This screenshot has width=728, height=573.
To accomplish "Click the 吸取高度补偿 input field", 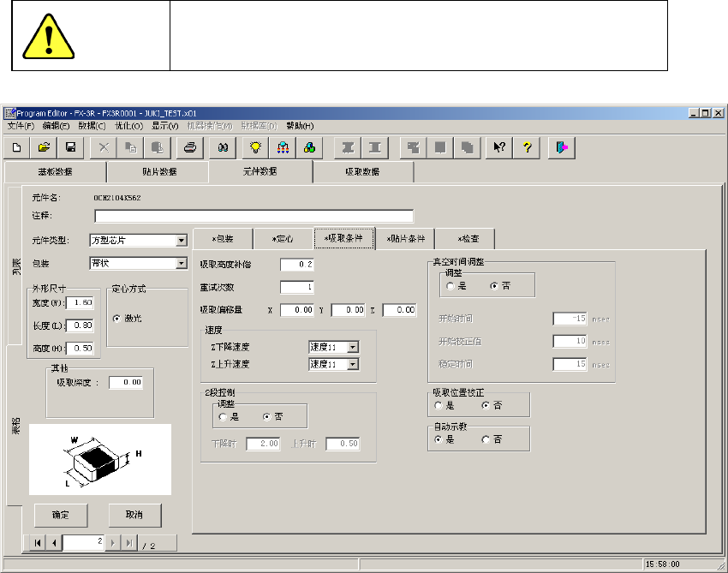I will pos(298,265).
